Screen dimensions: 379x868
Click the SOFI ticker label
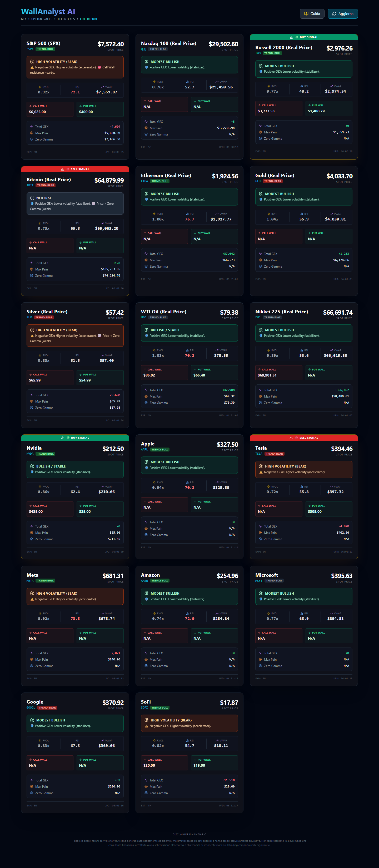[144, 708]
